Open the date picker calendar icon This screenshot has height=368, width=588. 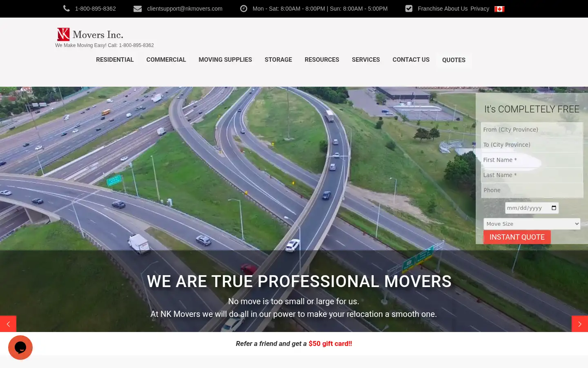point(554,208)
